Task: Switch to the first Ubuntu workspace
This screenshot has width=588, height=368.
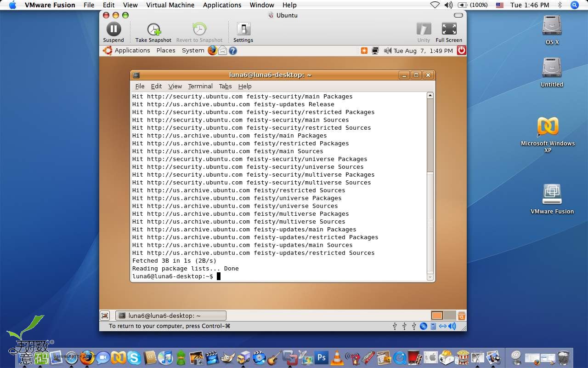Action: [x=437, y=316]
